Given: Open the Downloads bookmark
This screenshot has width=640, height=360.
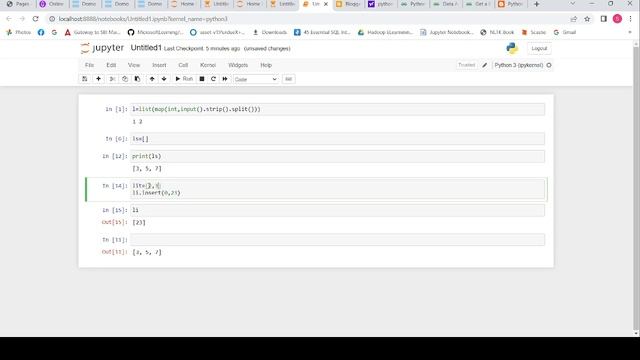Looking at the screenshot, I should [x=270, y=32].
